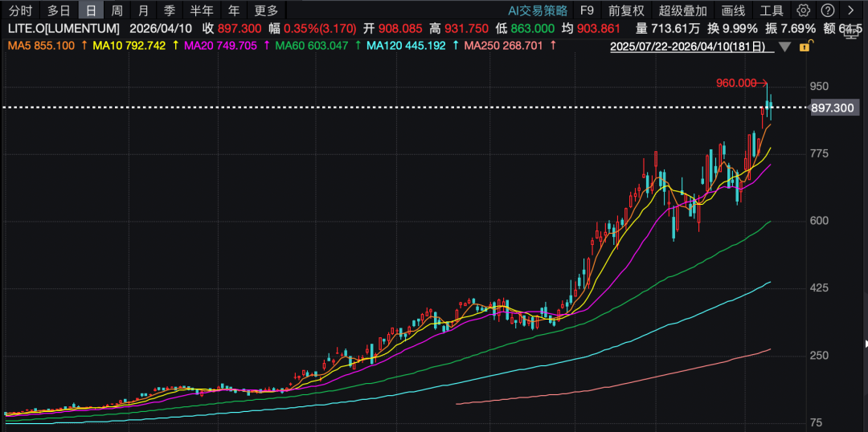868x432 pixels.
Task: Open the 前复权 adjustment dropdown
Action: point(626,10)
